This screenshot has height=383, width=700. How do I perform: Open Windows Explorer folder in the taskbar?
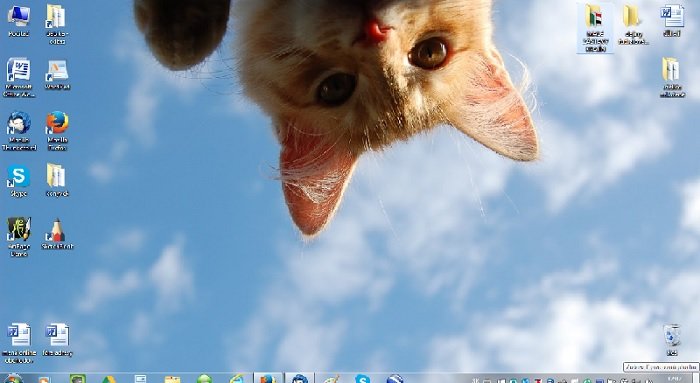172,379
